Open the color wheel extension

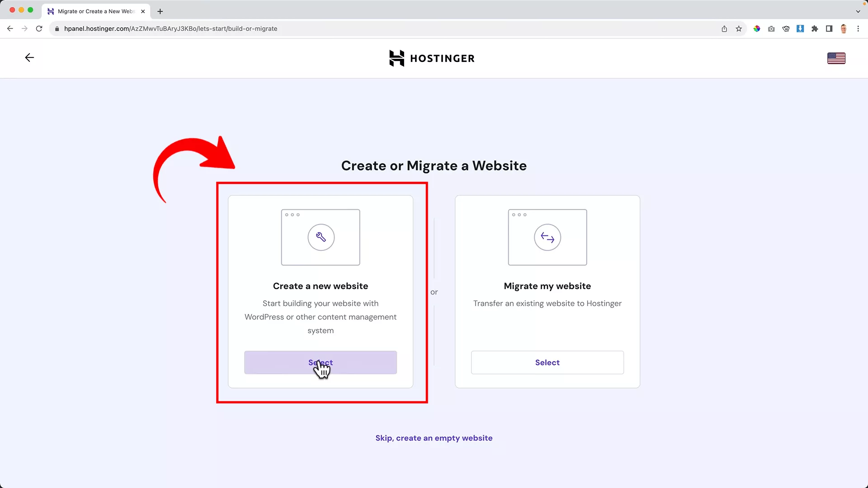757,28
